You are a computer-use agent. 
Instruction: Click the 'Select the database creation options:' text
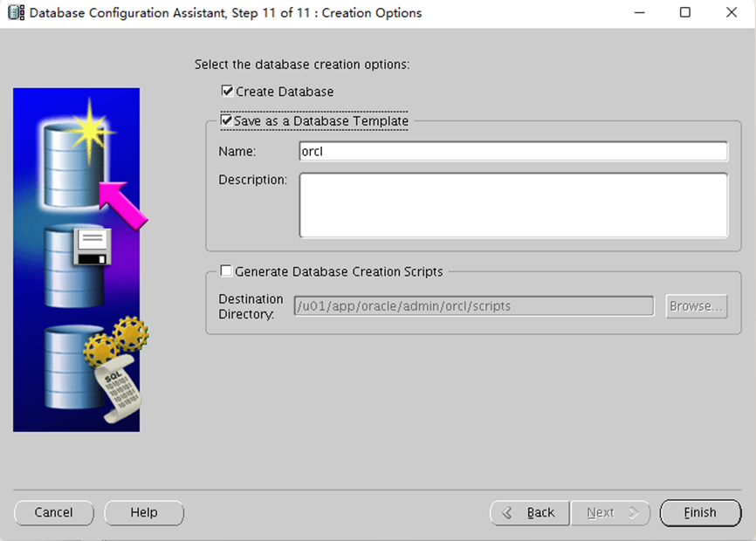coord(302,64)
